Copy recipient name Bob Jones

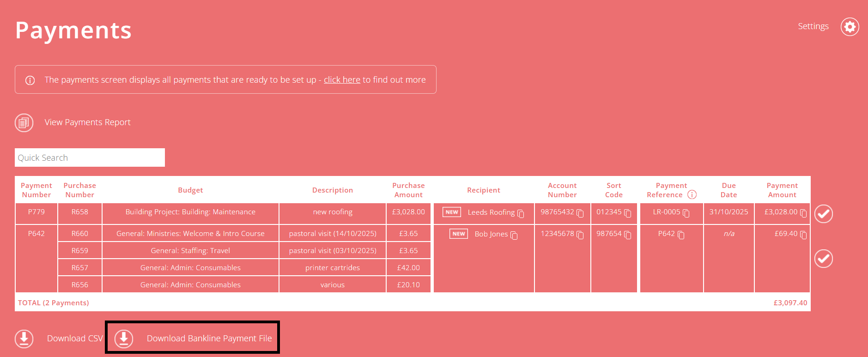pos(514,236)
